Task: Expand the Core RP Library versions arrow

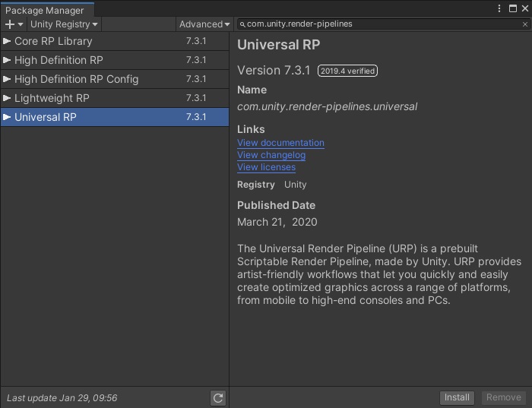Action: (x=6, y=41)
